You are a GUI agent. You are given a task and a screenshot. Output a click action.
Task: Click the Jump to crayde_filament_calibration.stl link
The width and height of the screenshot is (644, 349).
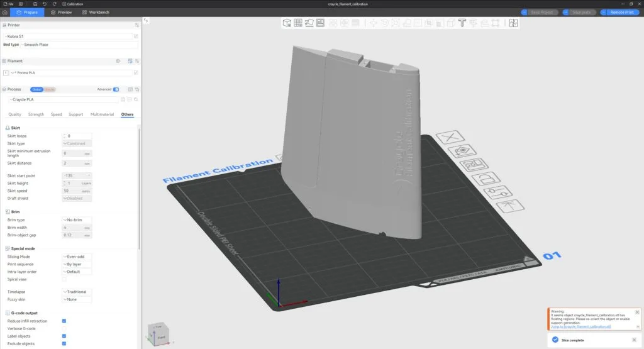click(580, 327)
